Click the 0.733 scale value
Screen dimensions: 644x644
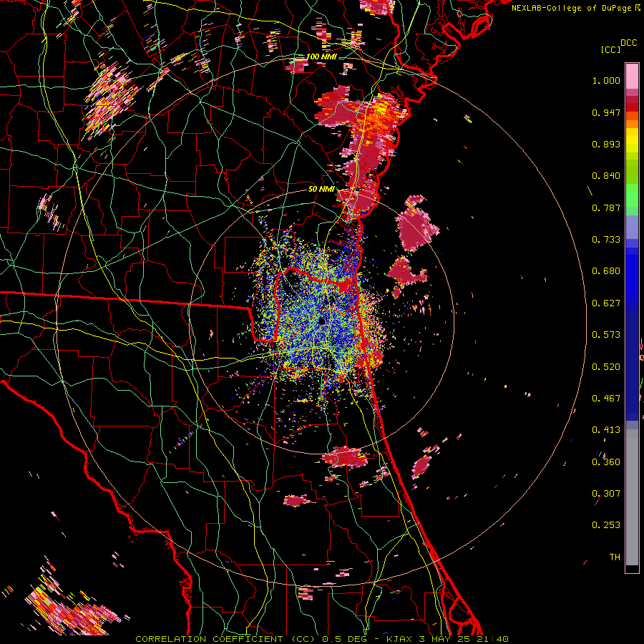tap(606, 240)
